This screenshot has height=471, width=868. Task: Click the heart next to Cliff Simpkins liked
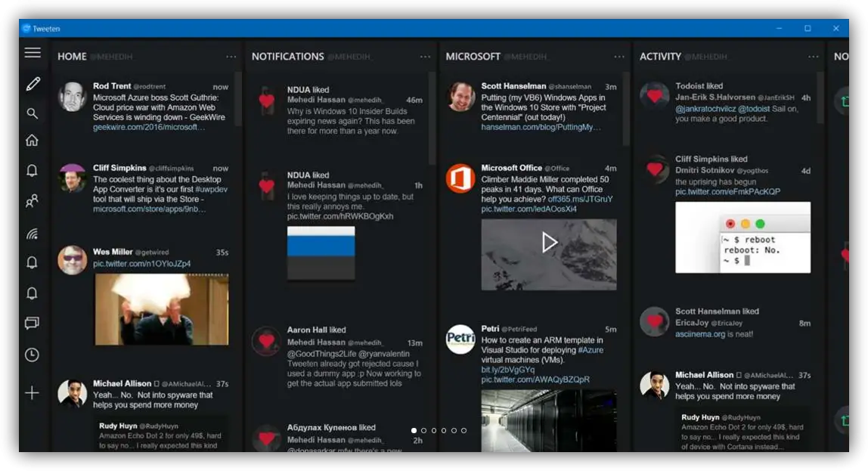coord(654,169)
